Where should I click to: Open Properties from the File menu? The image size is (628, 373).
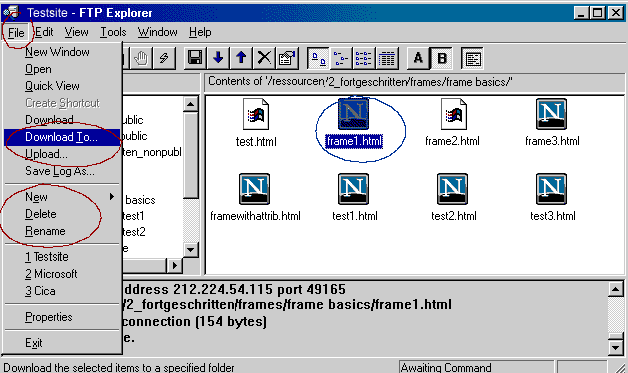62,317
